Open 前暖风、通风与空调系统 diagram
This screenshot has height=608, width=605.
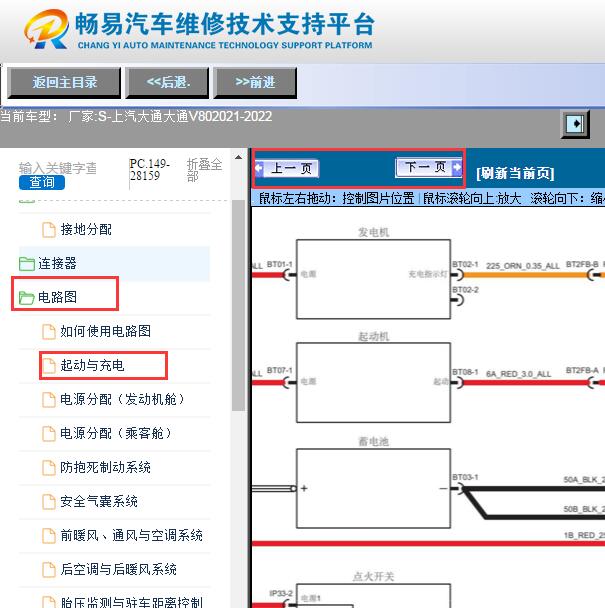[131, 535]
